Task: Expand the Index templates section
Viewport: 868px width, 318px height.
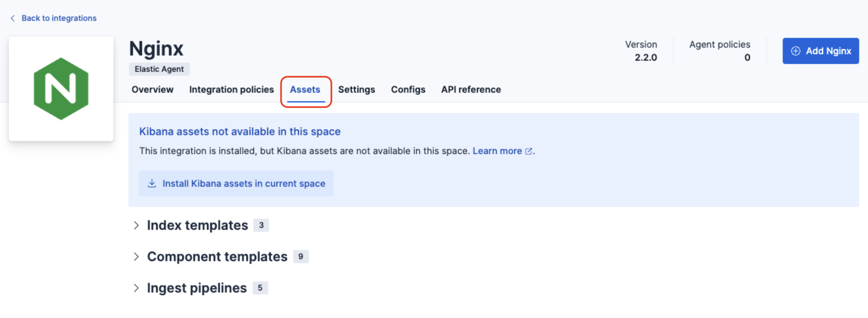Action: click(137, 225)
